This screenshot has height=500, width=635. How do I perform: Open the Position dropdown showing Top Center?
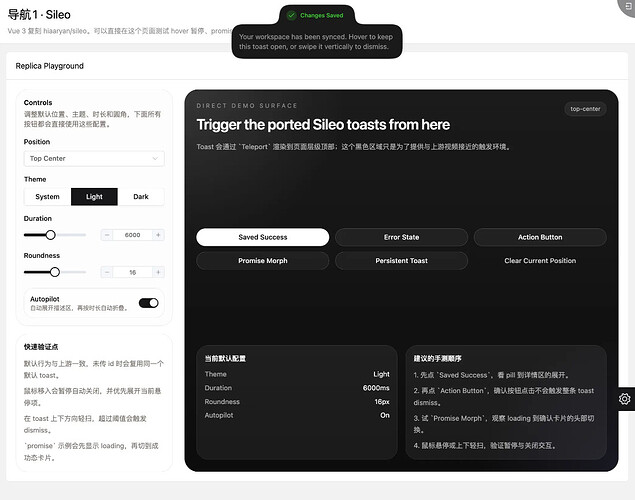tap(94, 158)
